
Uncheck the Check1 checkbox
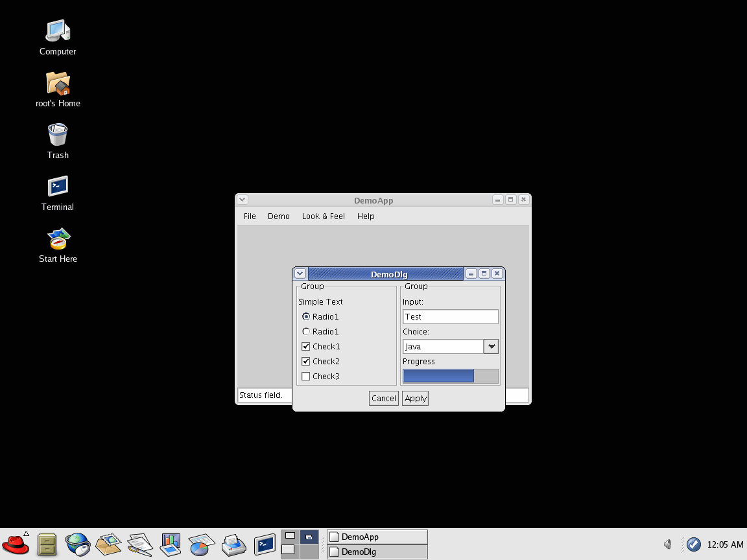pyautogui.click(x=306, y=347)
